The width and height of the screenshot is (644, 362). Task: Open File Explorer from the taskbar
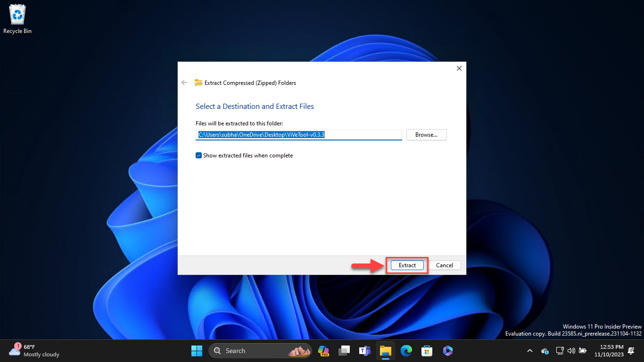(386, 351)
